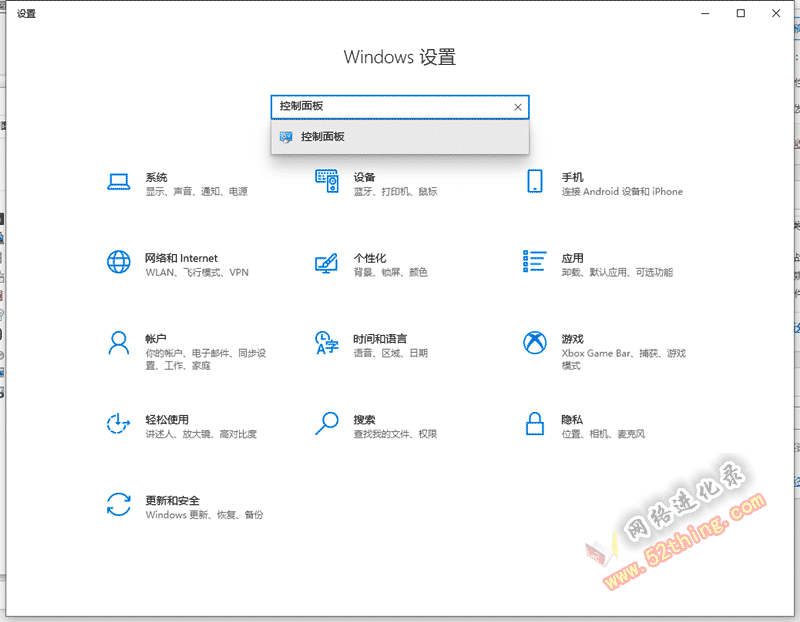Click description 讲述人、放大镜、高对比度
The image size is (800, 622).
pos(201,434)
